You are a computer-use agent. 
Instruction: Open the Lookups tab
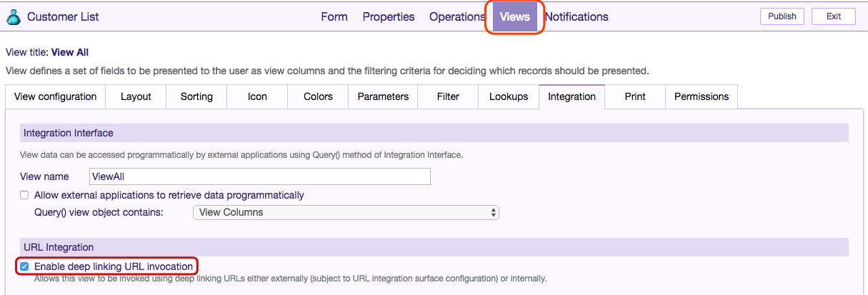tap(509, 96)
